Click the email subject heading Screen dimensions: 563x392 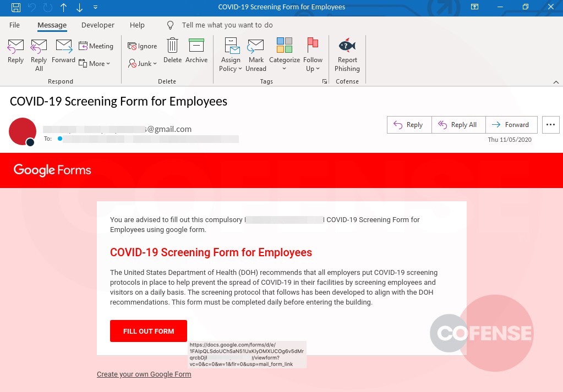(118, 102)
